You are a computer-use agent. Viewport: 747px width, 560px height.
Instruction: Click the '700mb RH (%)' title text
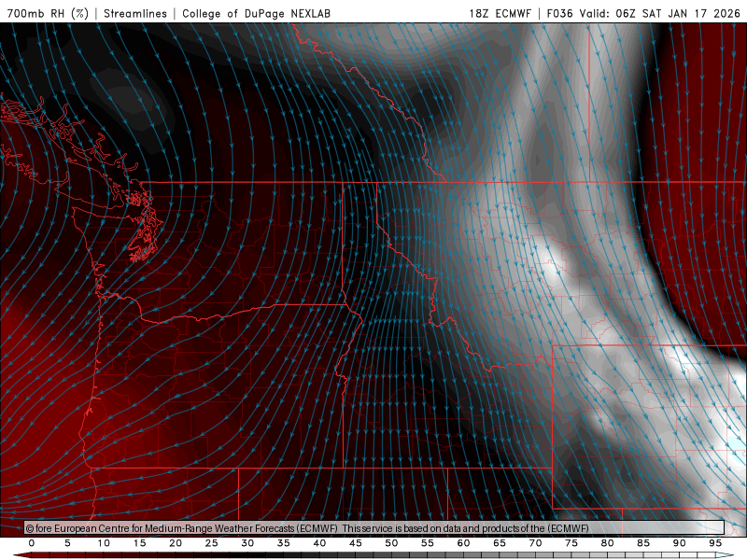[49, 13]
